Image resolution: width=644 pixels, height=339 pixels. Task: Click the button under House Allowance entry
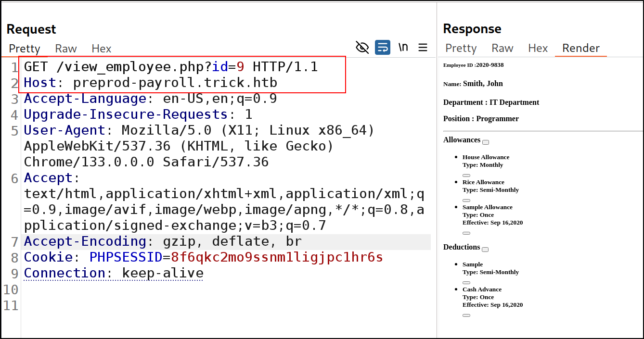[x=466, y=176]
